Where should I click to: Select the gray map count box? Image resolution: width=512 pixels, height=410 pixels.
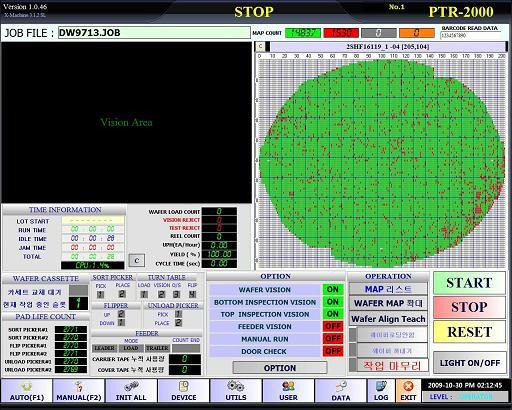[379, 33]
